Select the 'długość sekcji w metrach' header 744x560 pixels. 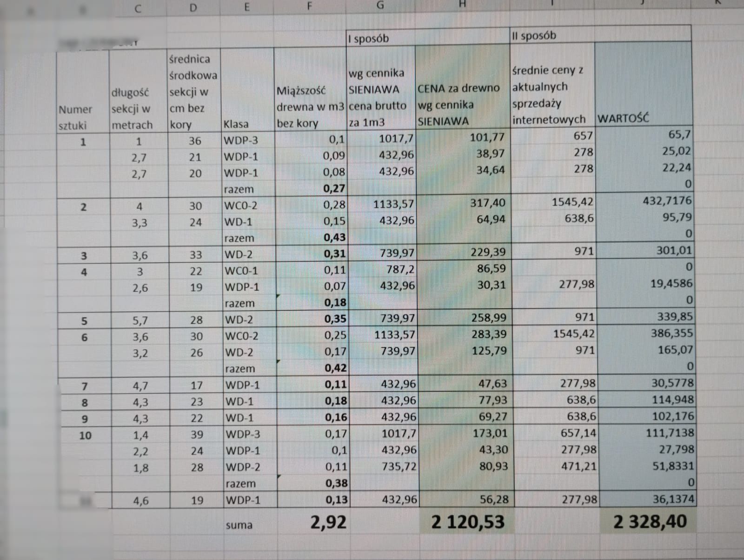pos(138,91)
